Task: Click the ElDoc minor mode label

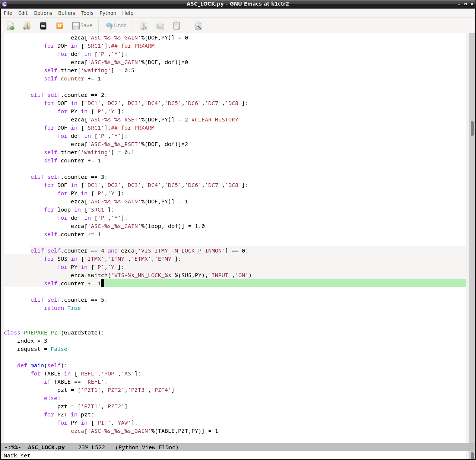Action: (167, 447)
